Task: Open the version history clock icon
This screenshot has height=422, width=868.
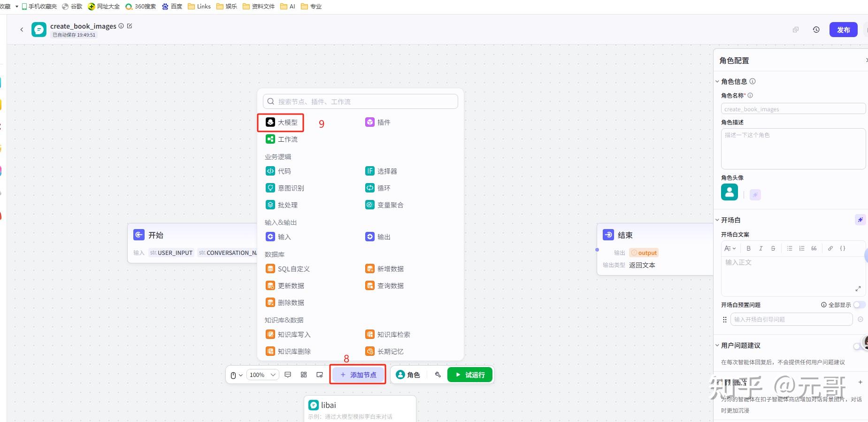Action: click(816, 30)
